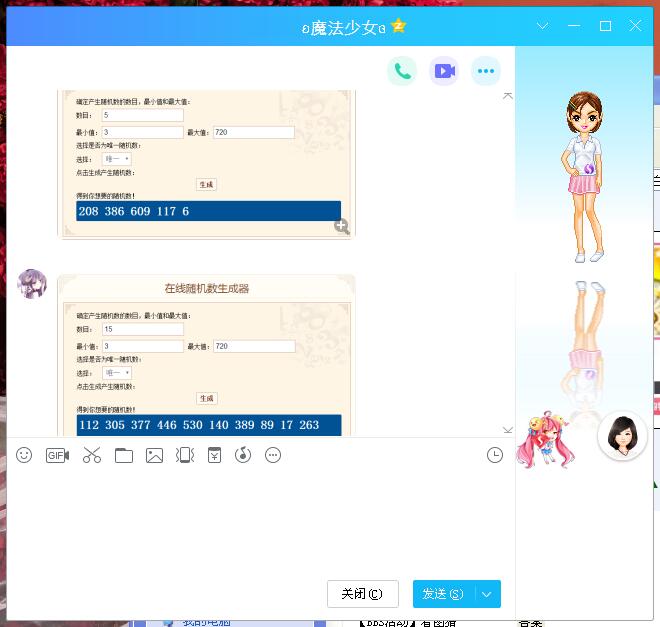Click the scroll-to-top arrow in chat area
This screenshot has height=627, width=660.
pyautogui.click(x=508, y=96)
